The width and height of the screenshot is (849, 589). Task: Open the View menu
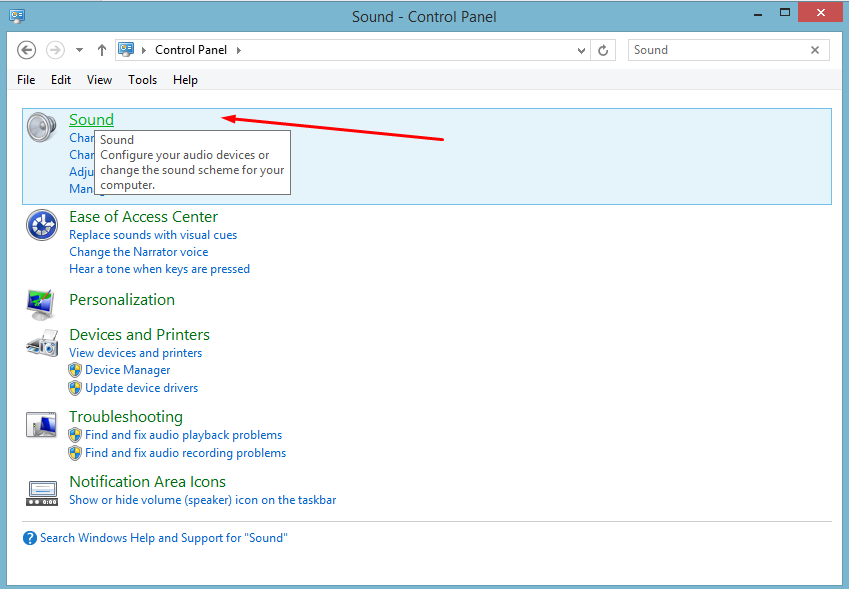coord(99,79)
